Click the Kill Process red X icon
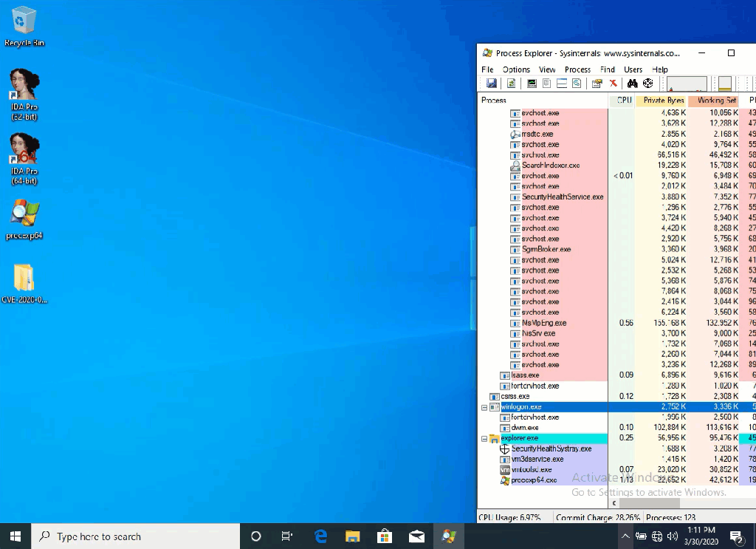Viewport: 756px width, 549px height. pyautogui.click(x=613, y=83)
